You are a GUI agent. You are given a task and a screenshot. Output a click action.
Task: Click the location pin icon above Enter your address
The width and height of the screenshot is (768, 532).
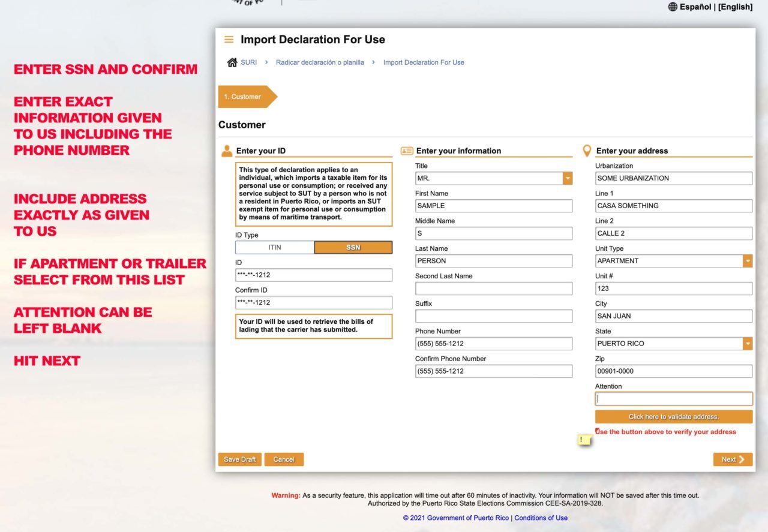click(587, 151)
